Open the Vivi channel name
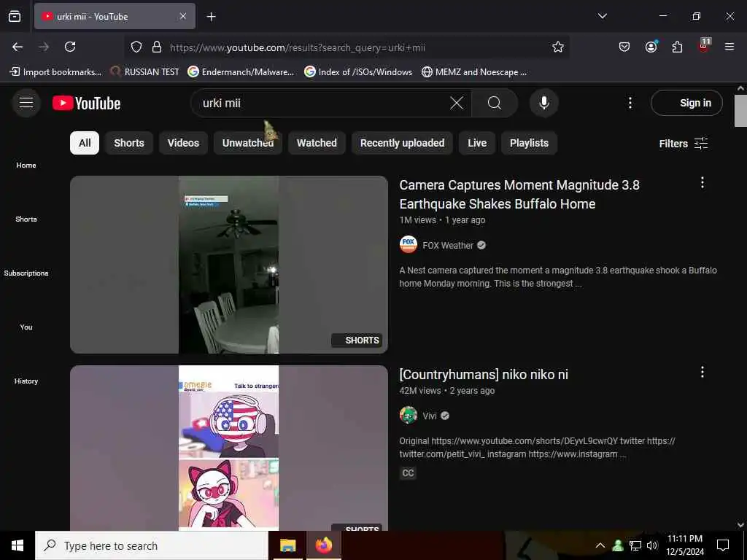Viewport: 747px width, 560px height. (x=429, y=416)
